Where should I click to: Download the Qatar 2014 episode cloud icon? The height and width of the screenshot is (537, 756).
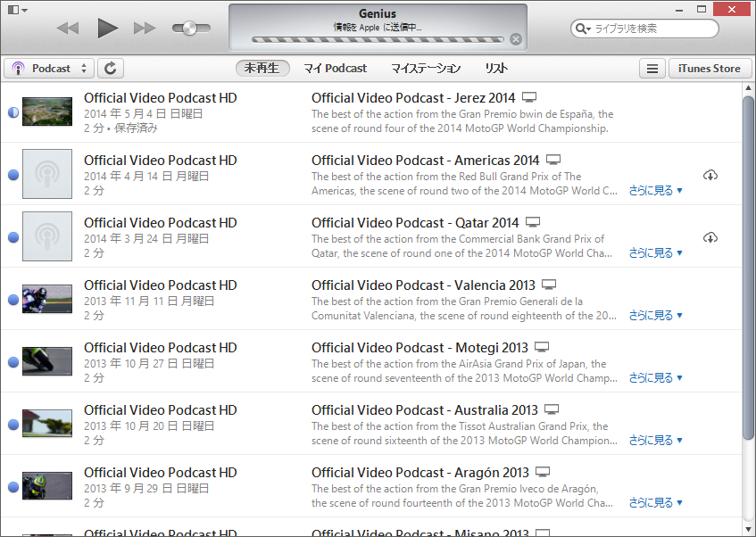710,237
